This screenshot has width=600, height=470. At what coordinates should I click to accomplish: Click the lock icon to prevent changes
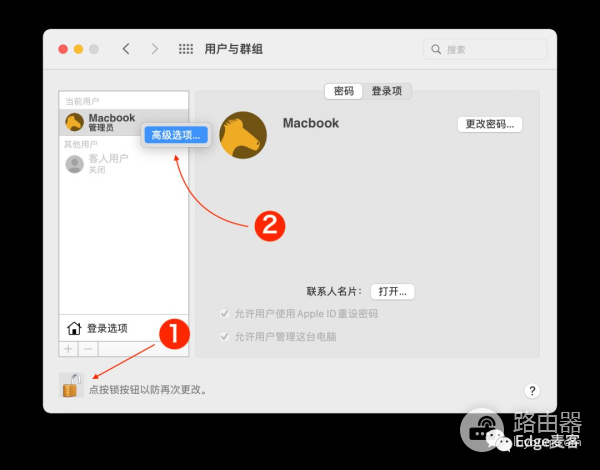pos(72,385)
